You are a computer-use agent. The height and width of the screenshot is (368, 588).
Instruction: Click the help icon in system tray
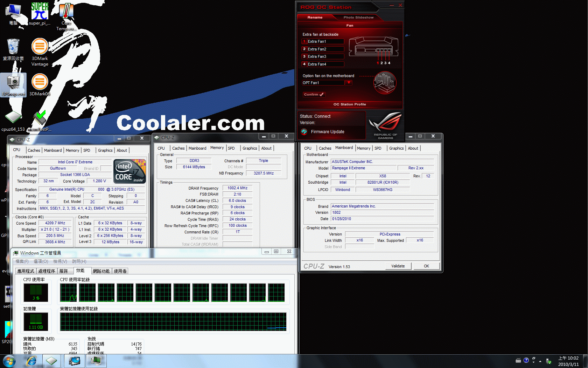[x=526, y=361]
